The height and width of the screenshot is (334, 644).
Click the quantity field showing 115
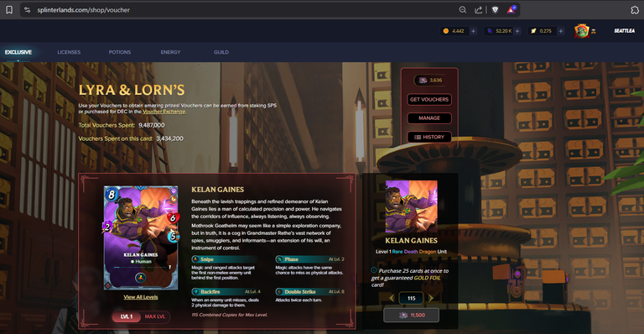point(411,298)
